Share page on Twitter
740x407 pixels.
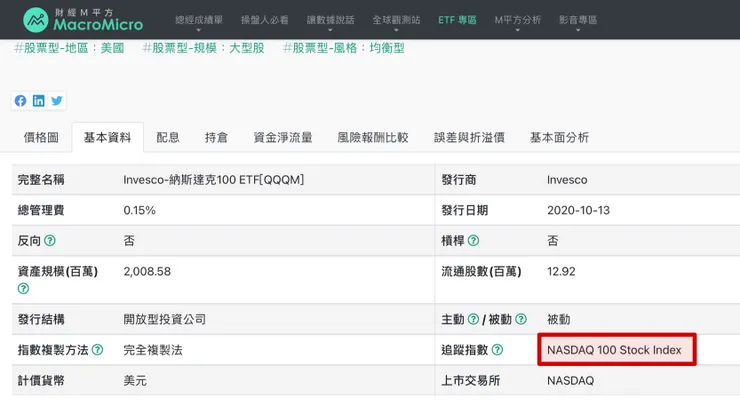57,101
